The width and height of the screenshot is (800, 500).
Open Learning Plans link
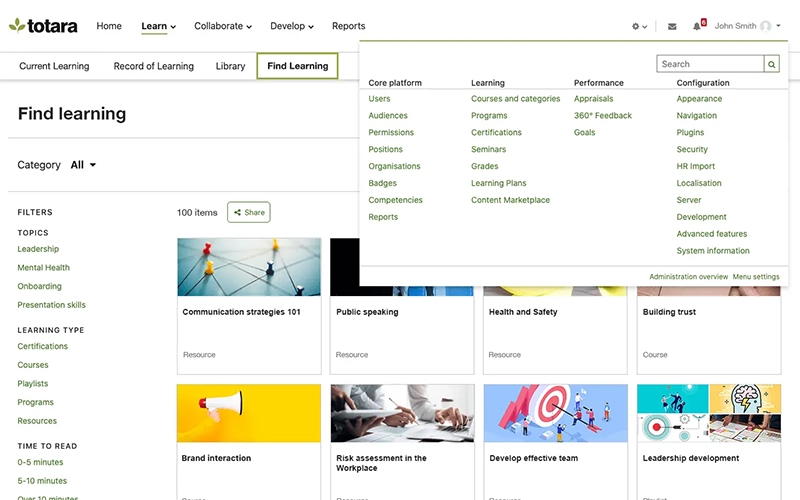pos(498,183)
